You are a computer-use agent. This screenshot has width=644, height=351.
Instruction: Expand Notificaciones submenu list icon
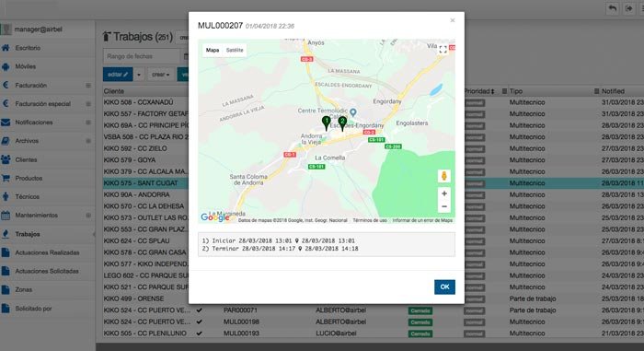click(x=88, y=123)
